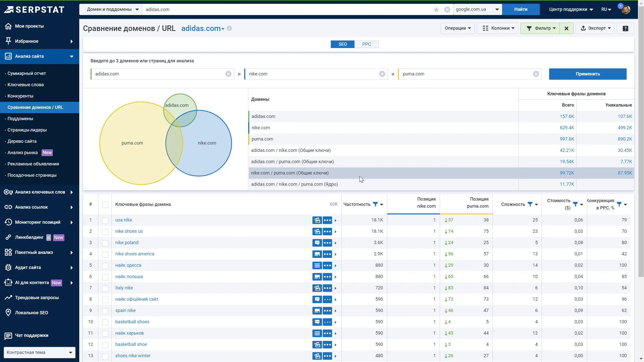Click Частотность column filter icon
The height and width of the screenshot is (362, 644).
pos(375,204)
